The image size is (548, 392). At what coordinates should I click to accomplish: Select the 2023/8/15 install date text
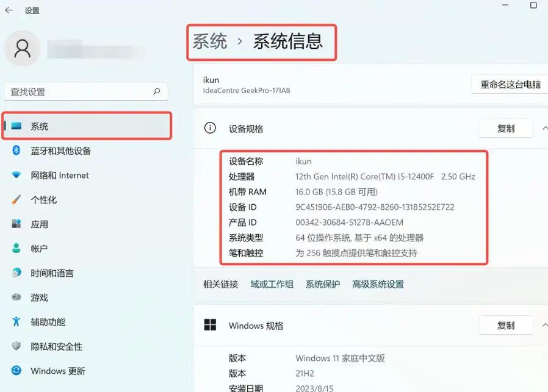[314, 388]
